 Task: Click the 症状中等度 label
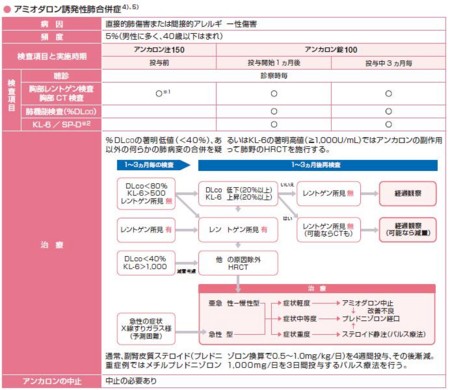tap(300, 319)
